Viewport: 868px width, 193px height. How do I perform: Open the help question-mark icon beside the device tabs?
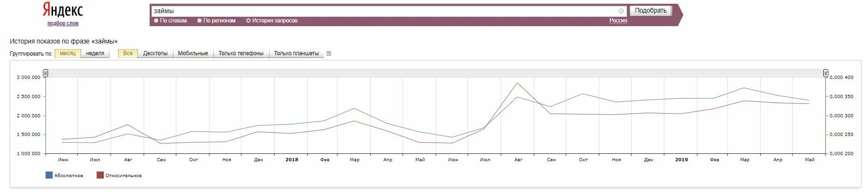[329, 54]
